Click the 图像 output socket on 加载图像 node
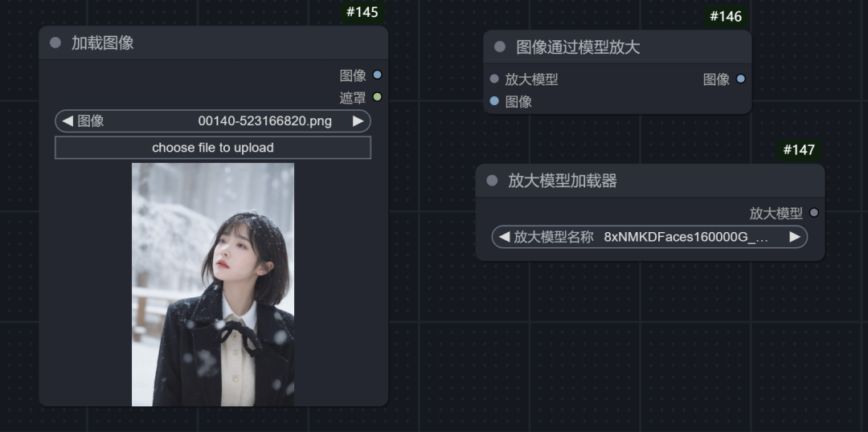 click(x=377, y=75)
